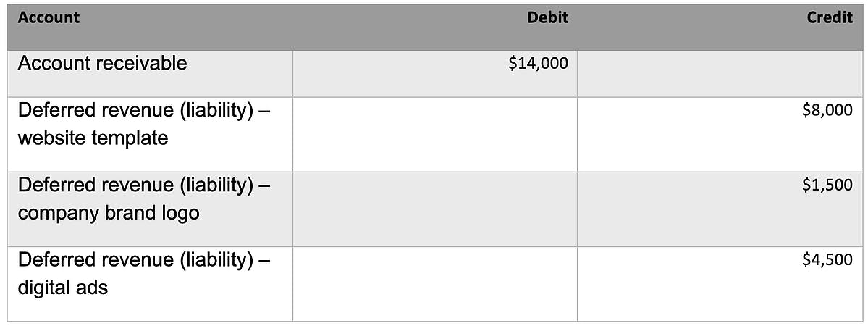Select the $1,500 credit amount
The image size is (868, 326).
[827, 185]
